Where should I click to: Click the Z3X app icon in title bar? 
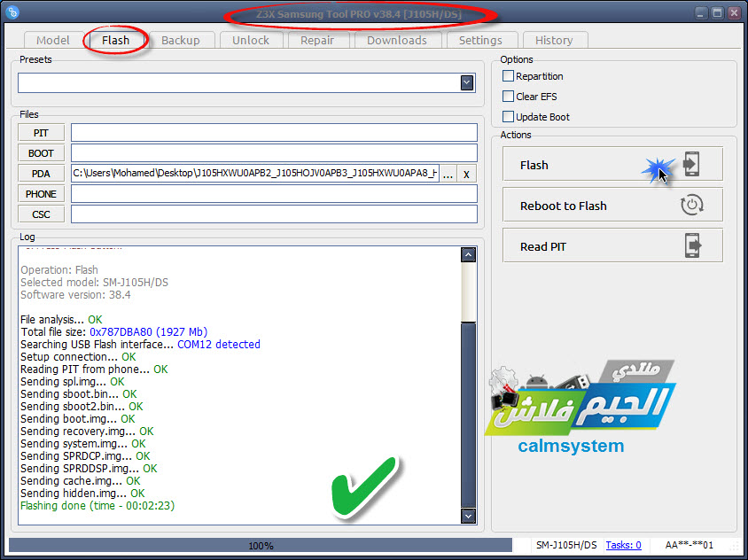click(x=13, y=12)
